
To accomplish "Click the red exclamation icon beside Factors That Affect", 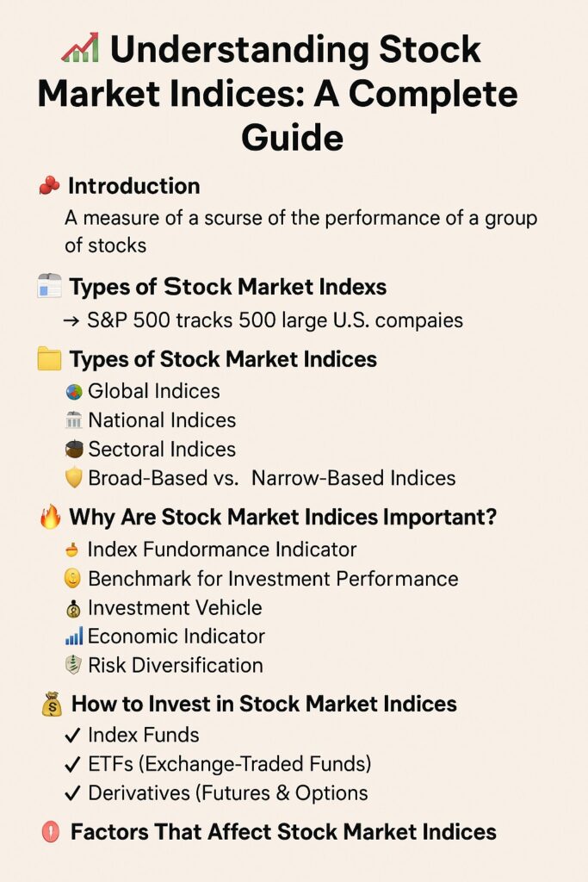I will pyautogui.click(x=51, y=832).
